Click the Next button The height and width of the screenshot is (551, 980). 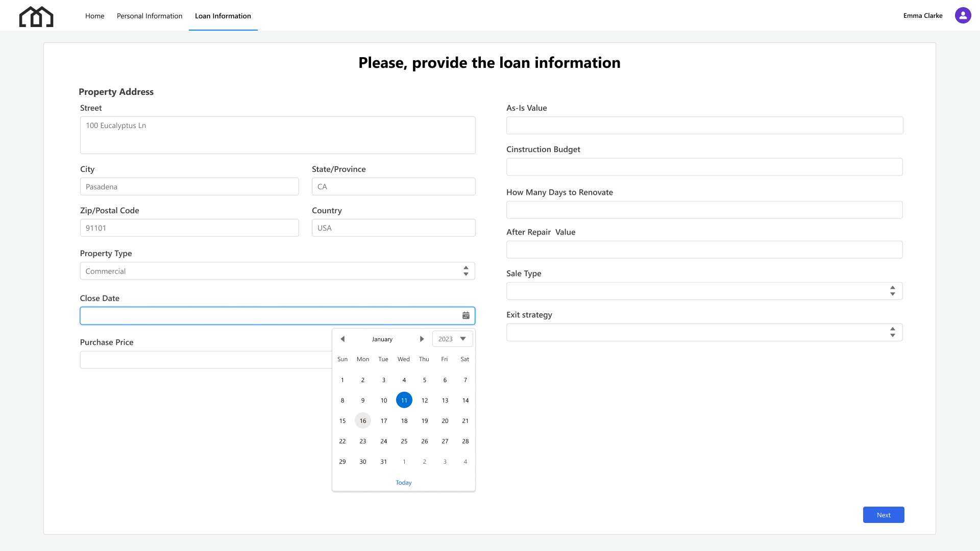(884, 515)
